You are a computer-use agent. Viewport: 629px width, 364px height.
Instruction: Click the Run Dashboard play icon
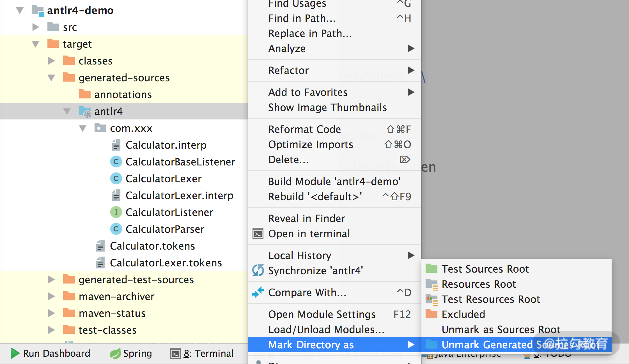tap(15, 353)
